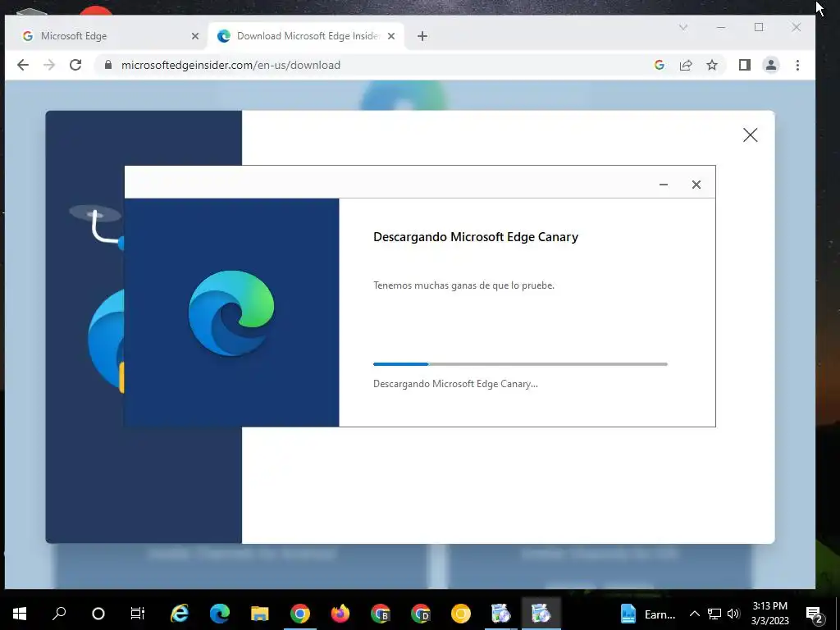
Task: Close the web page download overlay
Action: point(750,135)
